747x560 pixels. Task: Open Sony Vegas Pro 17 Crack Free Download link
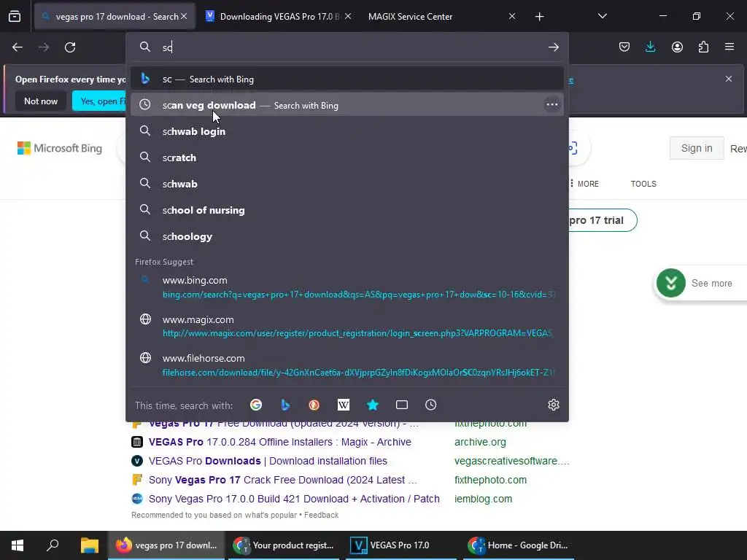tap(283, 480)
